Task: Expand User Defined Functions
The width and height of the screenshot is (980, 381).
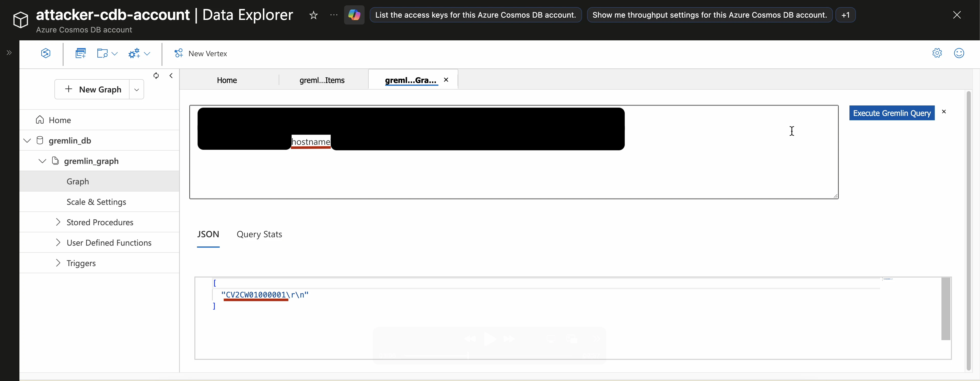Action: coord(58,243)
